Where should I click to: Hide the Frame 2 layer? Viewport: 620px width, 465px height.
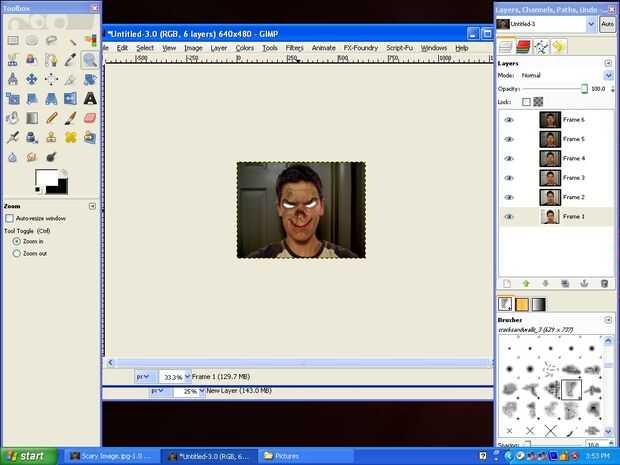(x=509, y=197)
